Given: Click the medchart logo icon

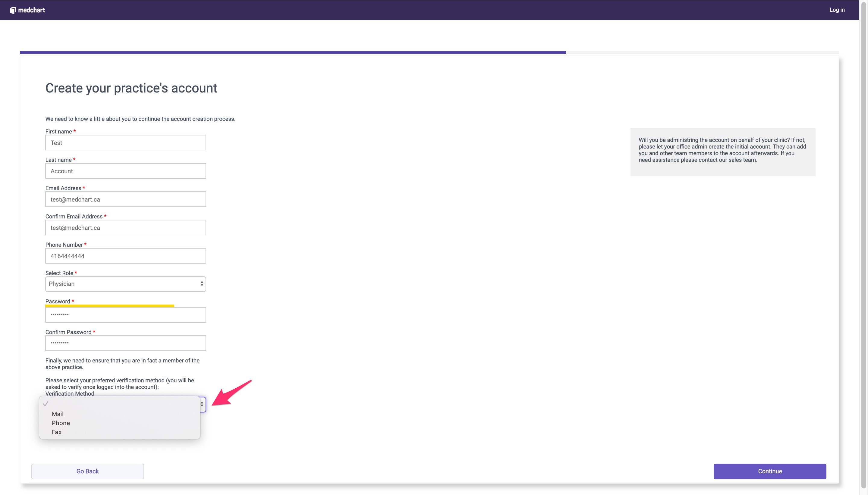Looking at the screenshot, I should pyautogui.click(x=13, y=10).
